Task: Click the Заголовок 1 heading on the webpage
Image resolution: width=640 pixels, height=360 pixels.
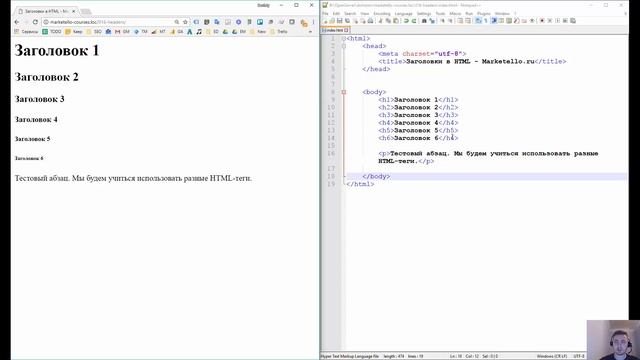Action: 57,51
